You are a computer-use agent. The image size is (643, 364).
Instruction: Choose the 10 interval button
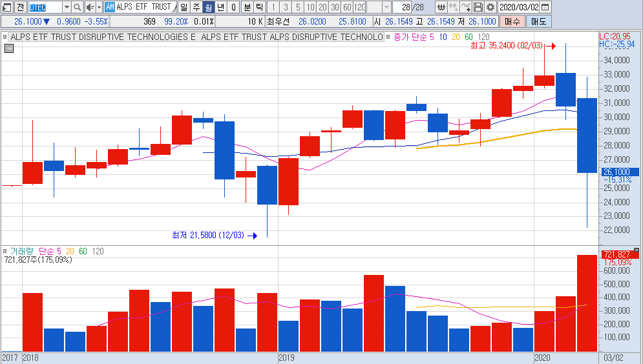(310, 7)
